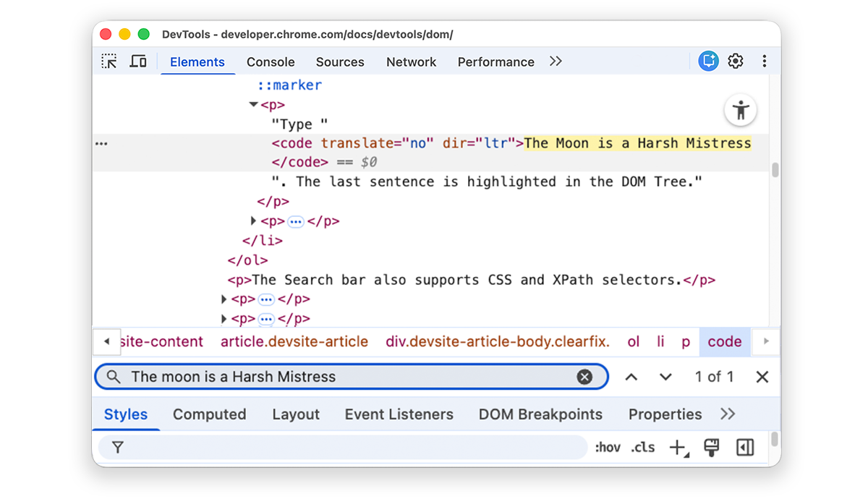Image resolution: width=868 pixels, height=499 pixels.
Task: Open the styles filter funnel icon
Action: [x=118, y=447]
